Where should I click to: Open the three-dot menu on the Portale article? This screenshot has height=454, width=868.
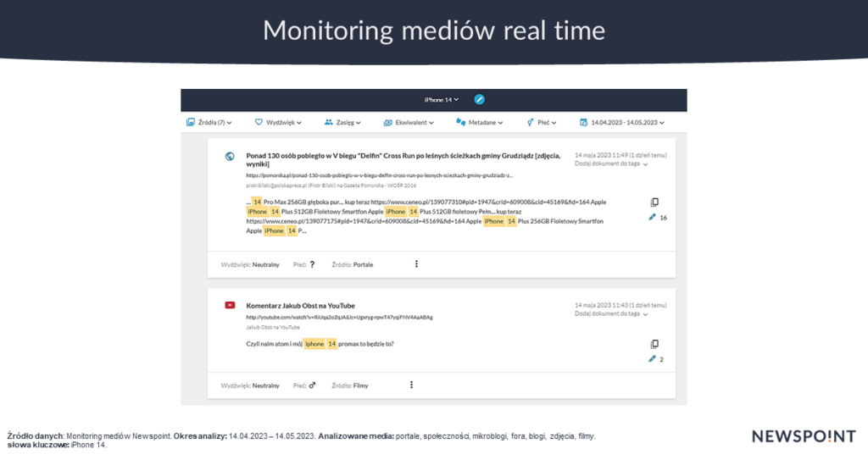click(417, 263)
